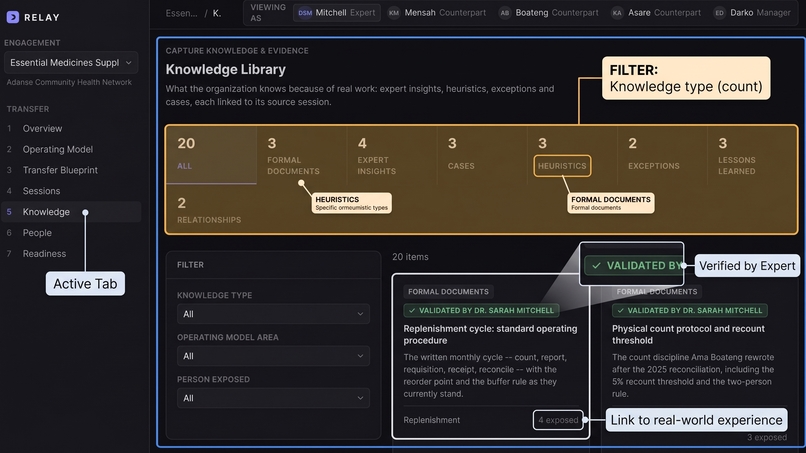The width and height of the screenshot is (806, 453).
Task: Click the Relay logo icon
Action: click(x=13, y=17)
